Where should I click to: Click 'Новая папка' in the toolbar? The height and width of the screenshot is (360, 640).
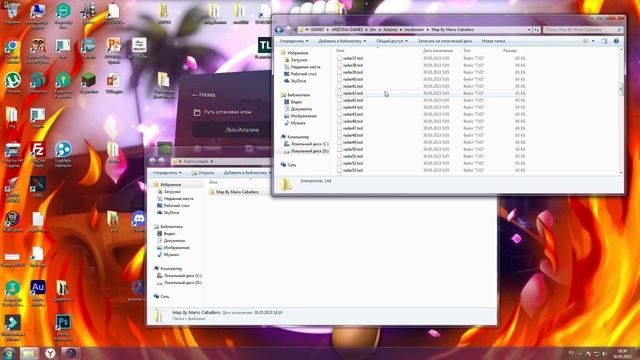coord(493,41)
